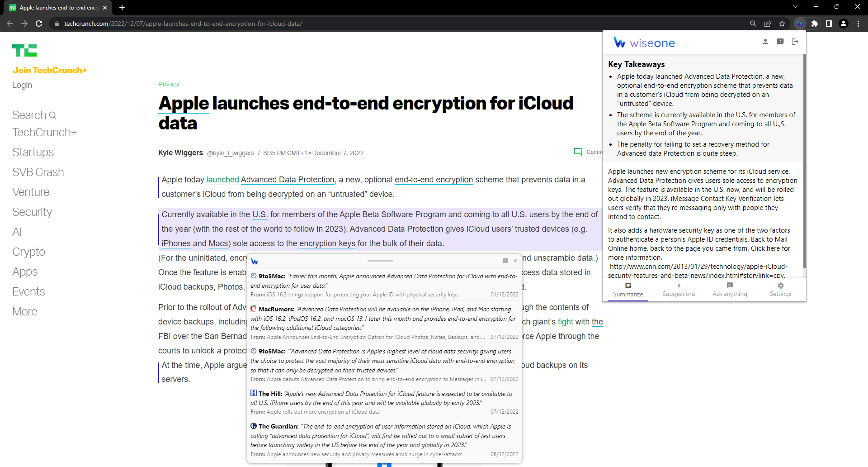This screenshot has height=467, width=868.
Task: Click @kyle_l_wiggers Twitter handle
Action: click(x=231, y=153)
